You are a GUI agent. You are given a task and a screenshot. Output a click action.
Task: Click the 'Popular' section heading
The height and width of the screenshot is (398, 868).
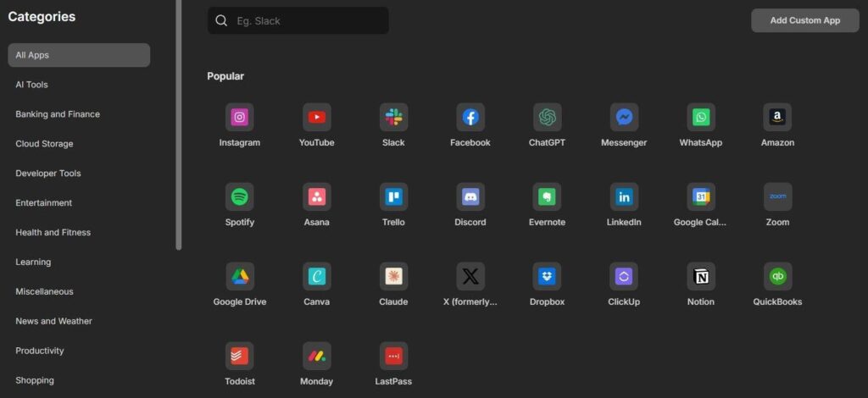(225, 76)
